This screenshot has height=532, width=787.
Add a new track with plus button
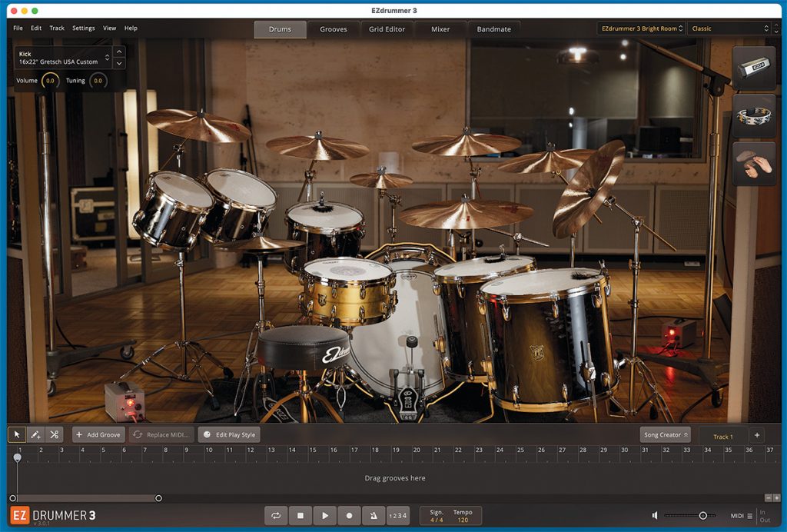757,435
